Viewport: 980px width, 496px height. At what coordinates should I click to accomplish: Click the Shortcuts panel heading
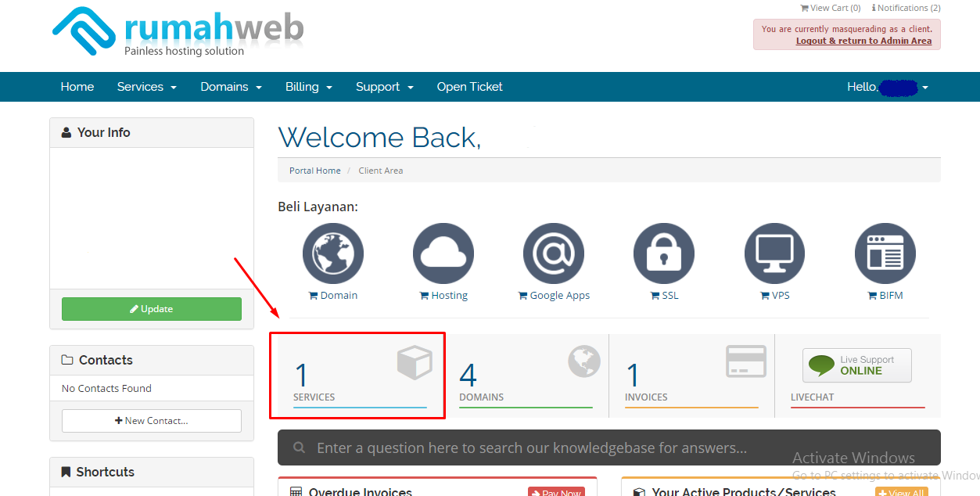[152, 473]
